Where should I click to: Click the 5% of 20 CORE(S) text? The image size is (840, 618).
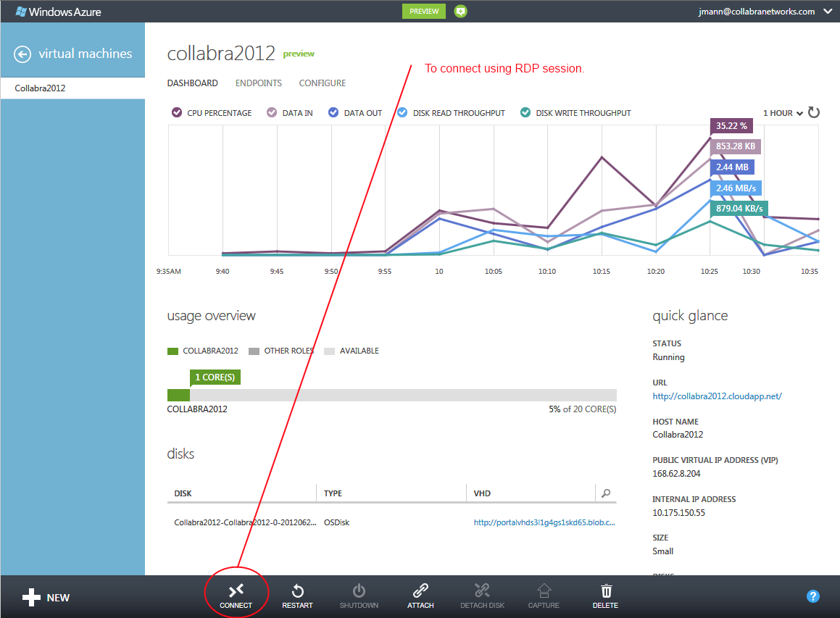pyautogui.click(x=582, y=409)
